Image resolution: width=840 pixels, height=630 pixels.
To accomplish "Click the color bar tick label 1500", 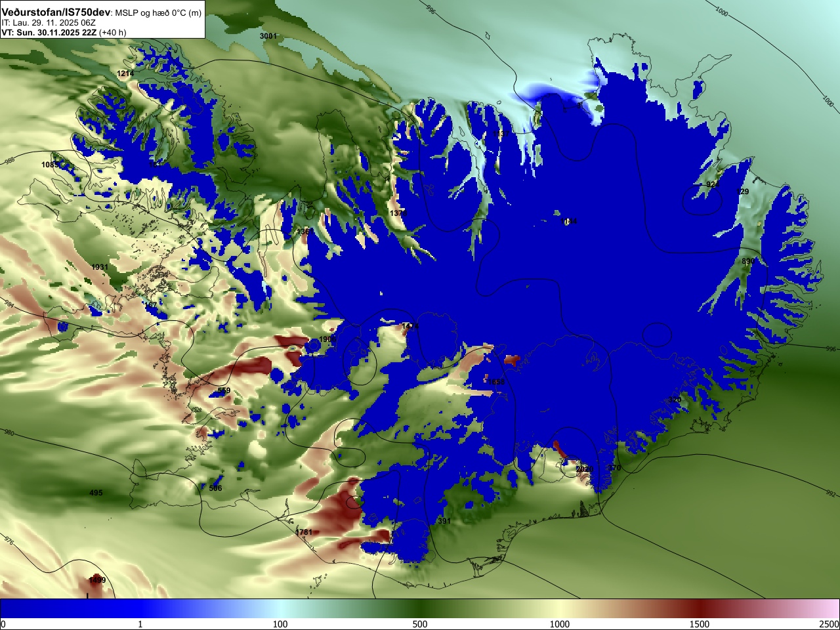I will (700, 624).
